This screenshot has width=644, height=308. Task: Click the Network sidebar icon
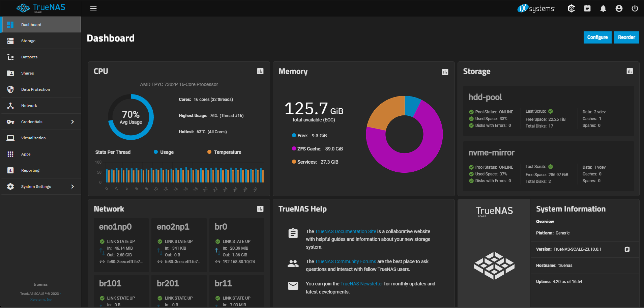pyautogui.click(x=10, y=106)
